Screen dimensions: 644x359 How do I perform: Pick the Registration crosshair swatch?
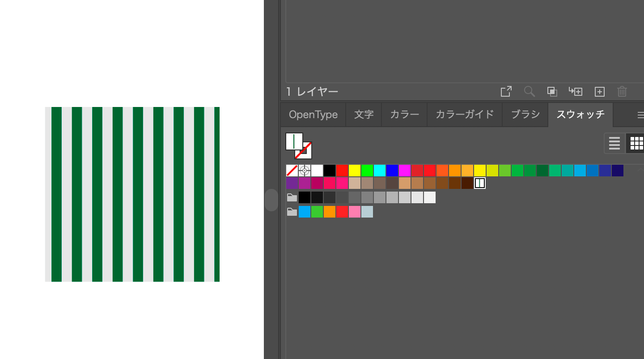point(304,171)
